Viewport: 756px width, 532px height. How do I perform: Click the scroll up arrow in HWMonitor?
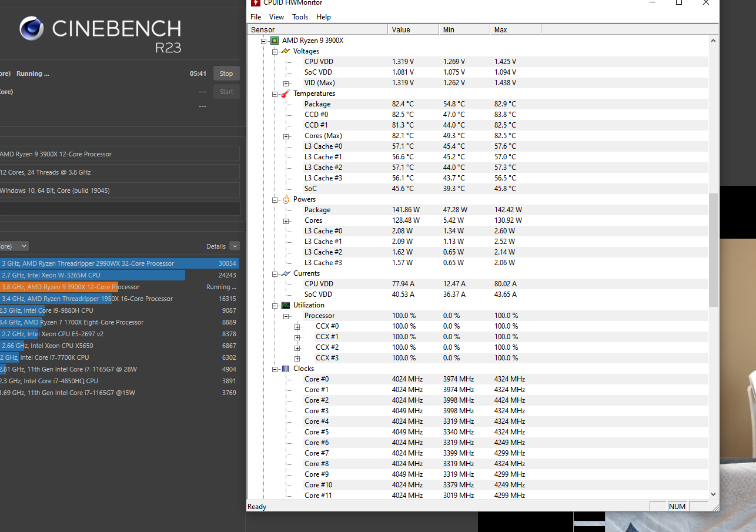pyautogui.click(x=714, y=41)
